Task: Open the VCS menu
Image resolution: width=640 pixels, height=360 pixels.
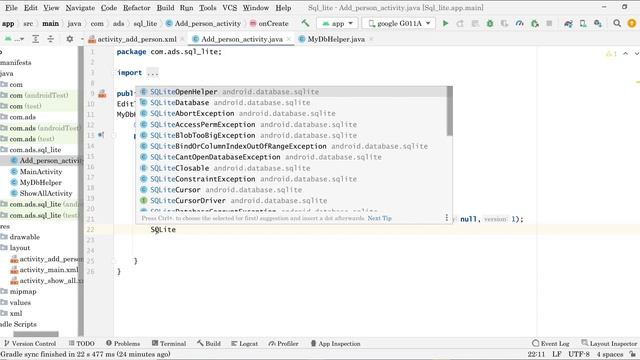Action: [x=229, y=8]
